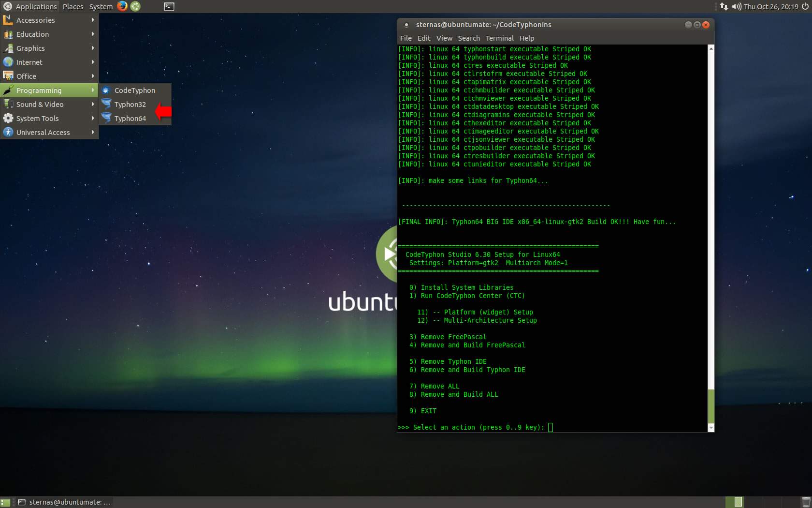Click the Education category icon
The image size is (812, 508).
click(8, 34)
